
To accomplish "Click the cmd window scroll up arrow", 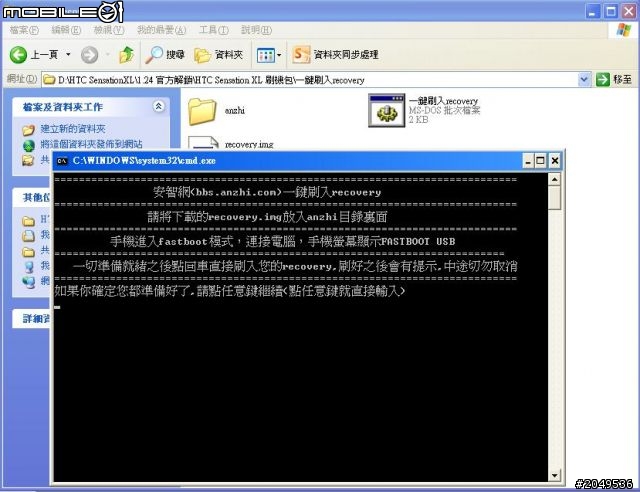I will tap(554, 179).
